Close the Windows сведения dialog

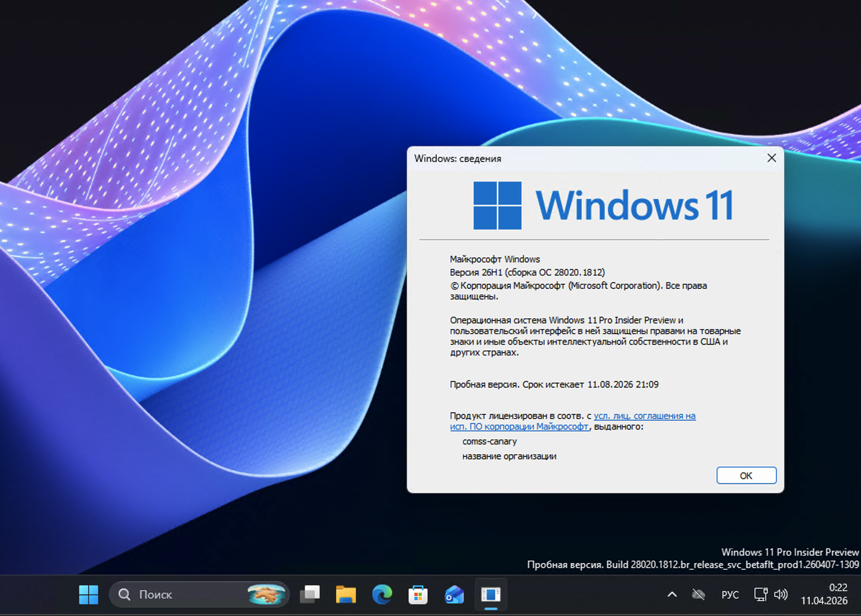(771, 158)
